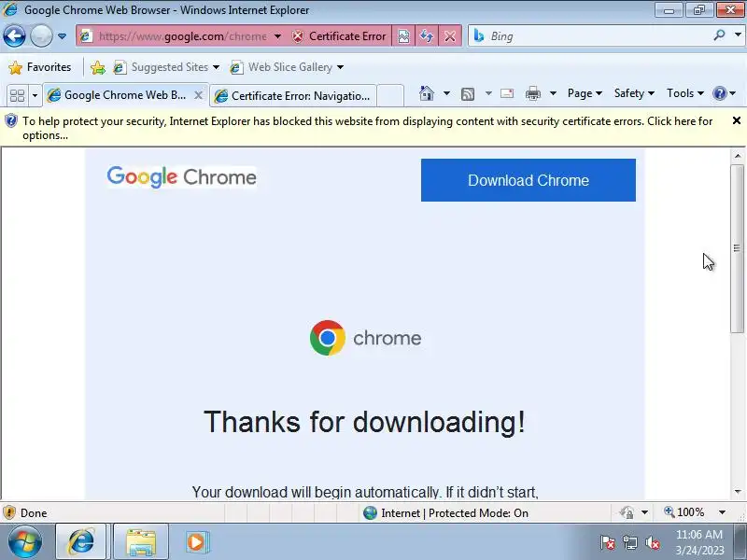The width and height of the screenshot is (747, 560).
Task: Refresh the page with the Refresh icon
Action: (x=427, y=36)
